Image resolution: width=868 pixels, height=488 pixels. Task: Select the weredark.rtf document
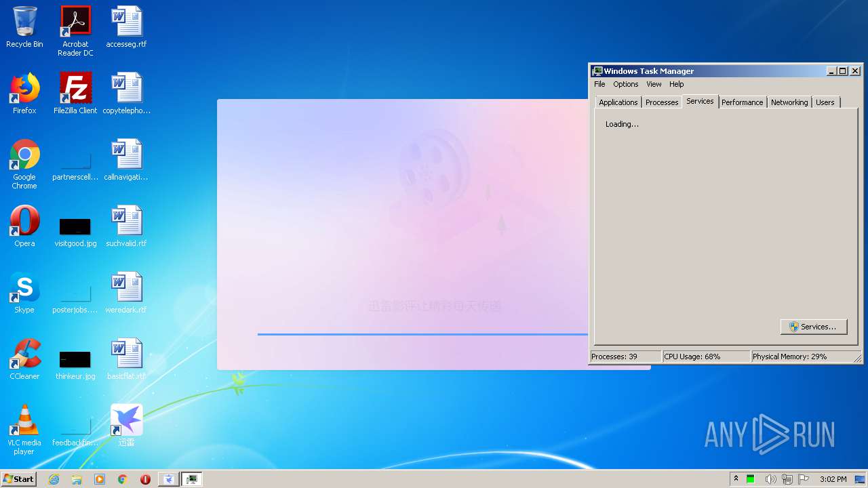pos(126,293)
